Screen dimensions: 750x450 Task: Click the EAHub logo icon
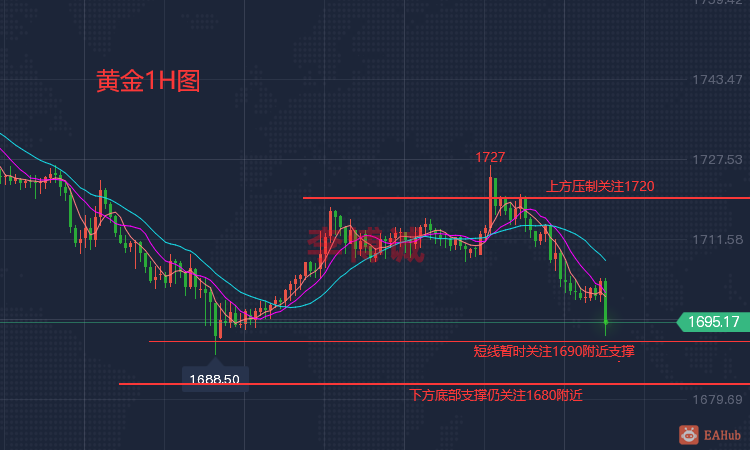pos(689,435)
